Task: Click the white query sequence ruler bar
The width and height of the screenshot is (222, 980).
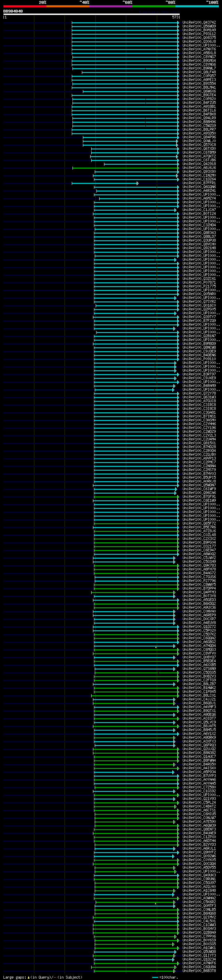Action: click(91, 14)
